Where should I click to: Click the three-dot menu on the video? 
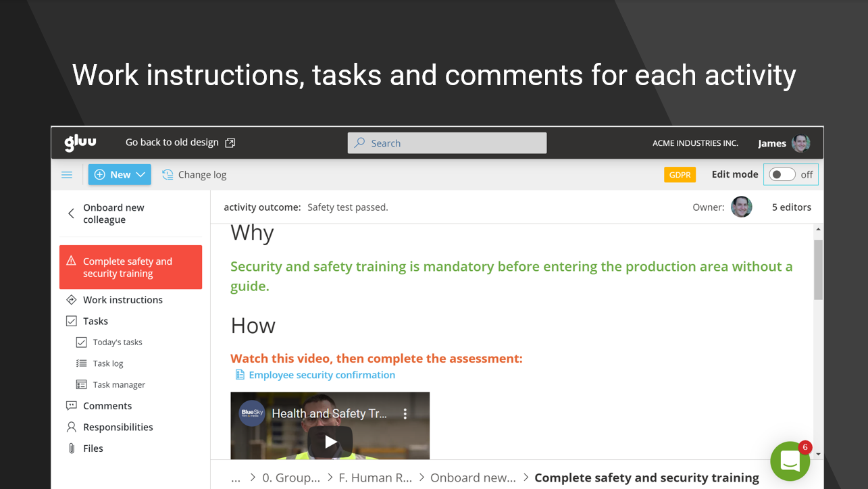[405, 413]
